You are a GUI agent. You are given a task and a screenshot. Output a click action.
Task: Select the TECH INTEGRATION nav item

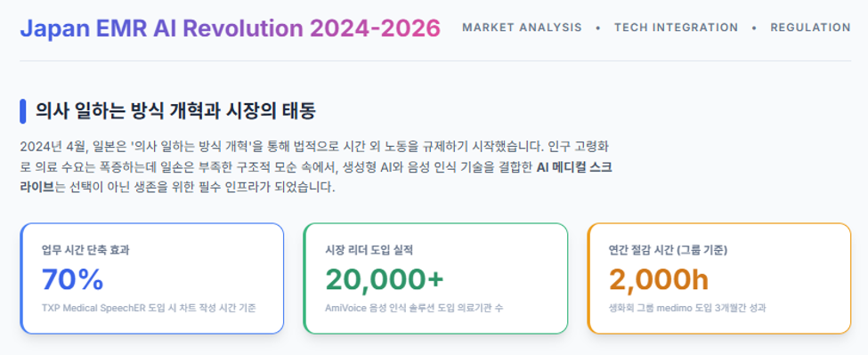676,28
